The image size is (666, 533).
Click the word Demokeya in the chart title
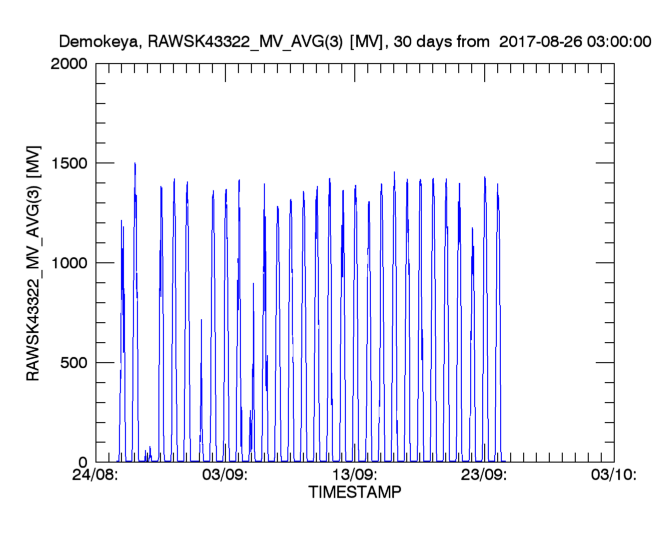[95, 43]
